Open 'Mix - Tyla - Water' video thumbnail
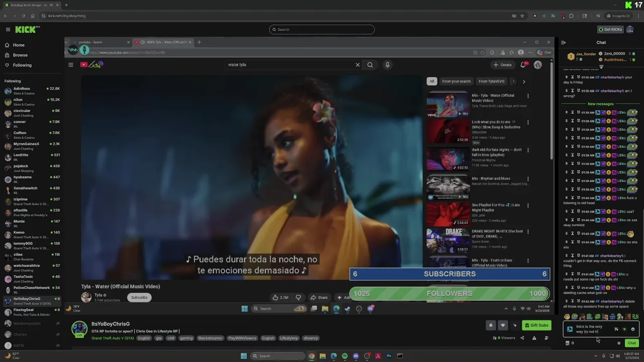The height and width of the screenshot is (362, 644). click(448, 104)
